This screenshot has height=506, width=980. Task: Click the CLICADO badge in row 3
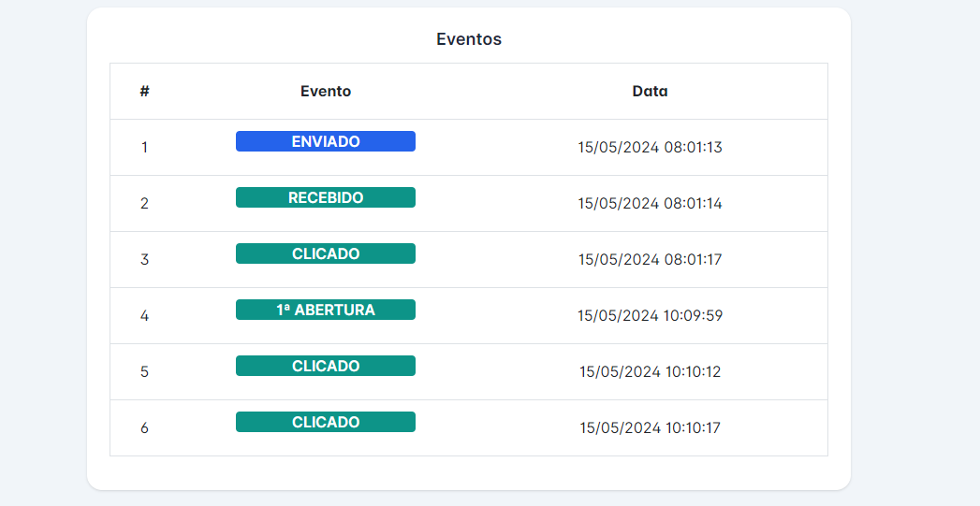coord(326,253)
